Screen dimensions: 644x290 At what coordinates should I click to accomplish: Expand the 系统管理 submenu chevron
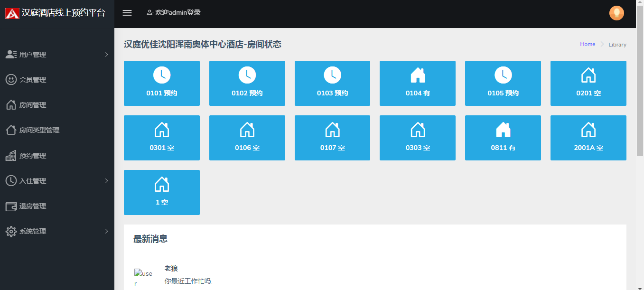pos(106,231)
